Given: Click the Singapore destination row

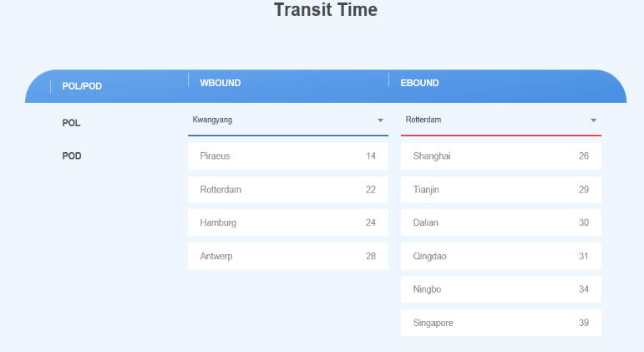Looking at the screenshot, I should (x=501, y=324).
